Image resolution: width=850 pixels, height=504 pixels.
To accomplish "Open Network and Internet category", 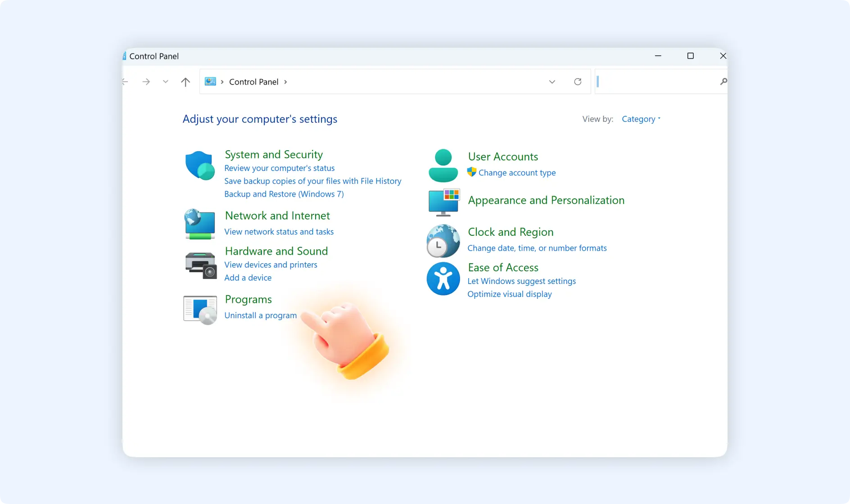I will click(277, 216).
